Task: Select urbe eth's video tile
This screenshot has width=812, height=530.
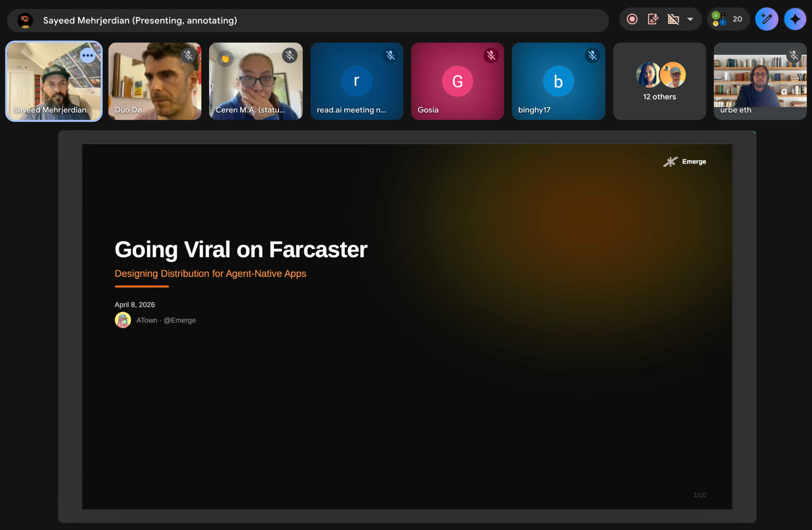Action: pos(760,81)
